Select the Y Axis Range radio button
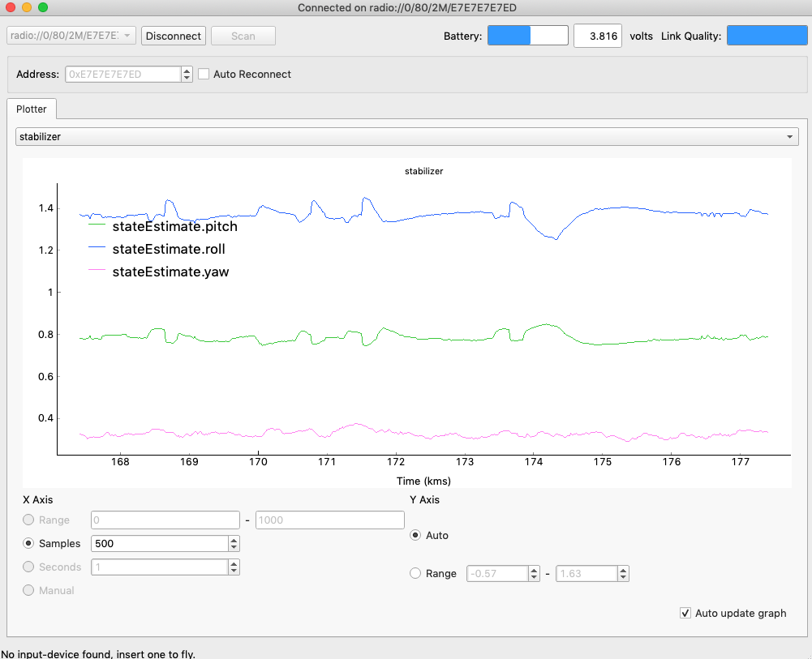 point(416,574)
